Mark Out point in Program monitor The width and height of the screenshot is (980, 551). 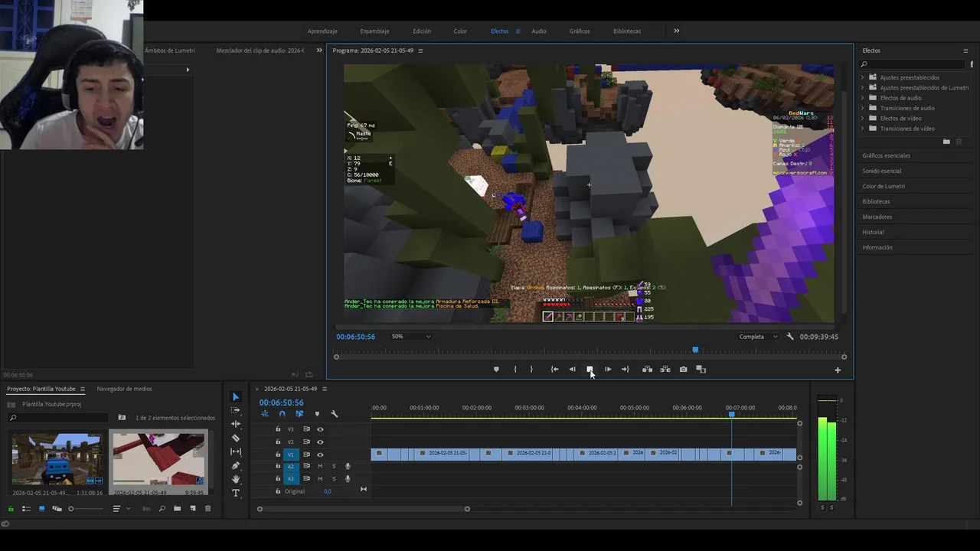point(531,370)
